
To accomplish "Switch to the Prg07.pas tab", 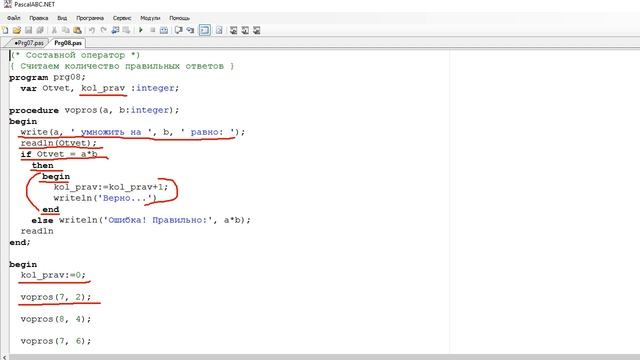I will point(28,43).
